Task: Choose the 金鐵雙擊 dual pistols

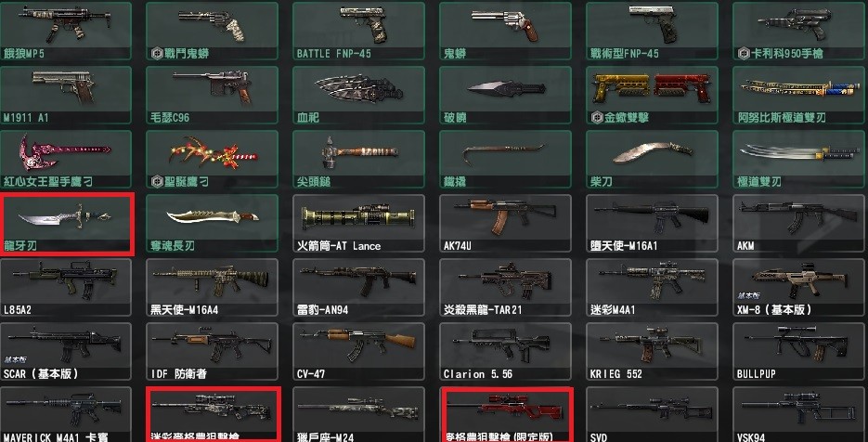Action: (x=652, y=95)
